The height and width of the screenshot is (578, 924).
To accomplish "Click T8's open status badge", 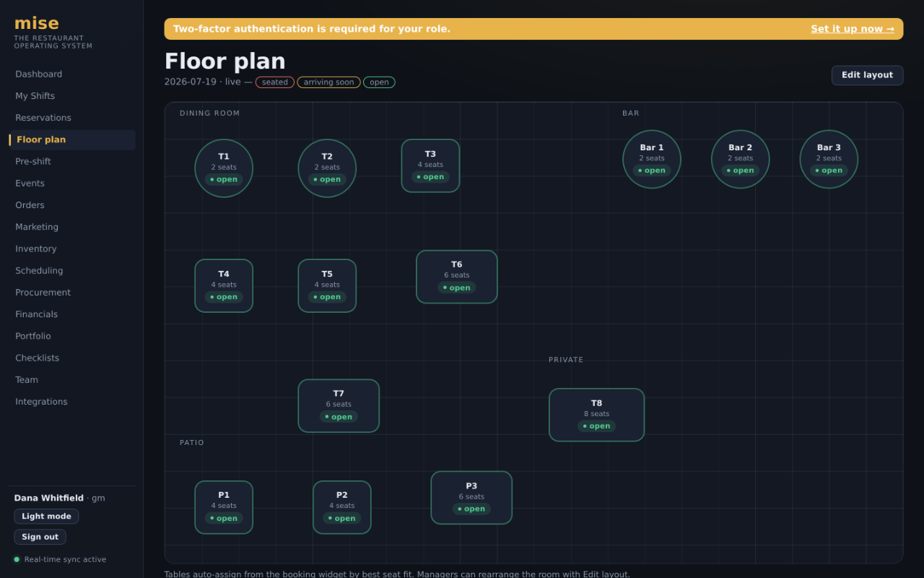I will (596, 426).
